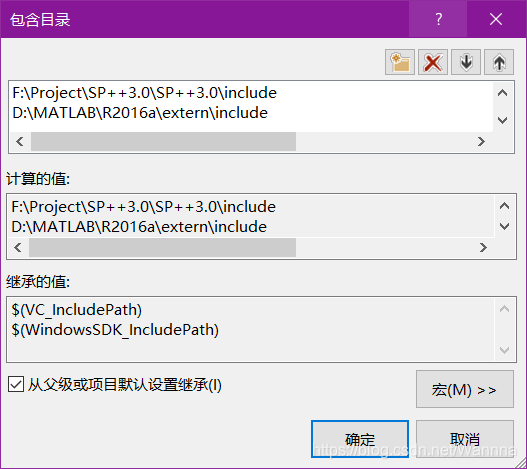527x469 pixels.
Task: Confirm with the 确定 button
Action: pyautogui.click(x=360, y=439)
